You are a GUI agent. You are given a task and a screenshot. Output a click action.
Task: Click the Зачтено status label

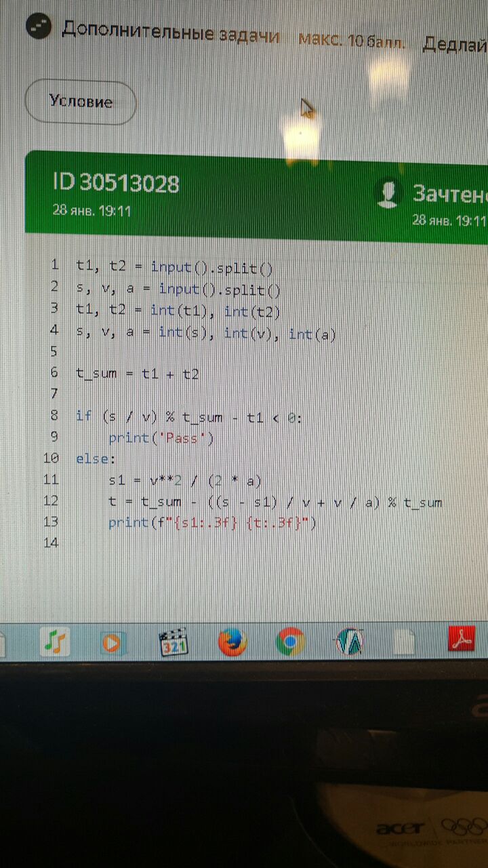pyautogui.click(x=449, y=194)
